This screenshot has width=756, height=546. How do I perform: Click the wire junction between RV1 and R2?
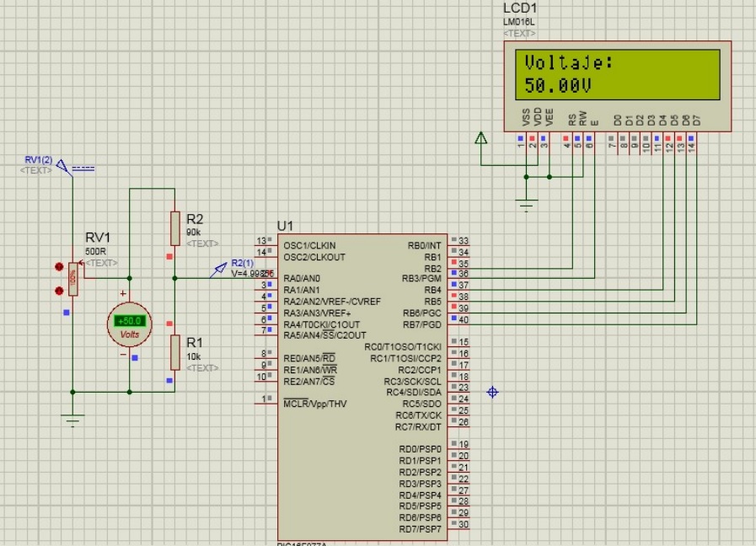tap(129, 276)
